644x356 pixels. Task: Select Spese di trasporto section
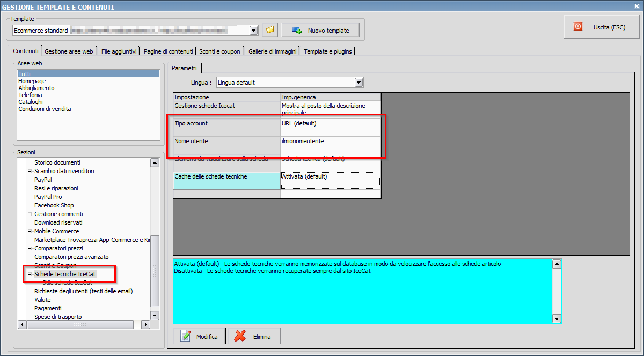[x=58, y=317]
